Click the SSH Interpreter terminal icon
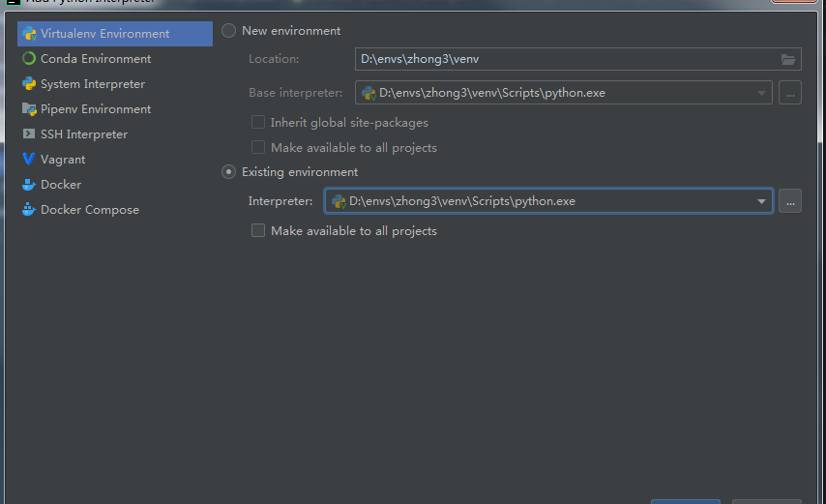This screenshot has width=826, height=504. (x=29, y=134)
